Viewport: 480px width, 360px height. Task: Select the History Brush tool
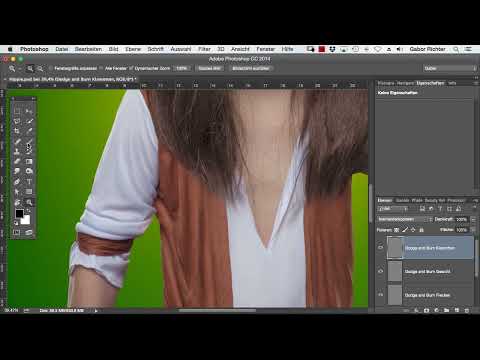point(29,151)
